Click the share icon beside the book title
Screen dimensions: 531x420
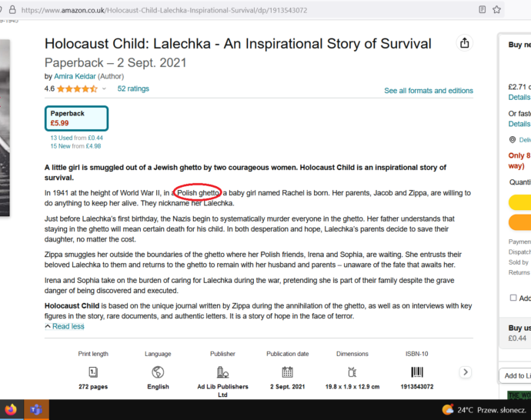pos(465,43)
